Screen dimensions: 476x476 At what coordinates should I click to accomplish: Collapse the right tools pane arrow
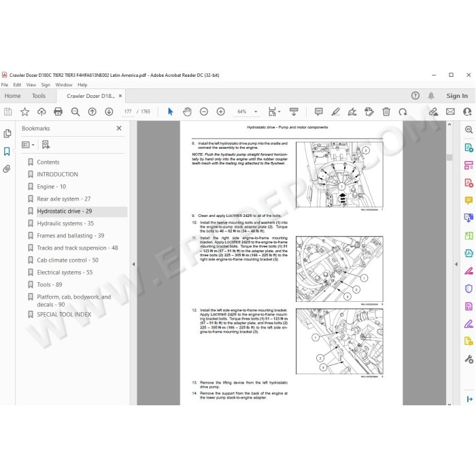tap(456, 264)
